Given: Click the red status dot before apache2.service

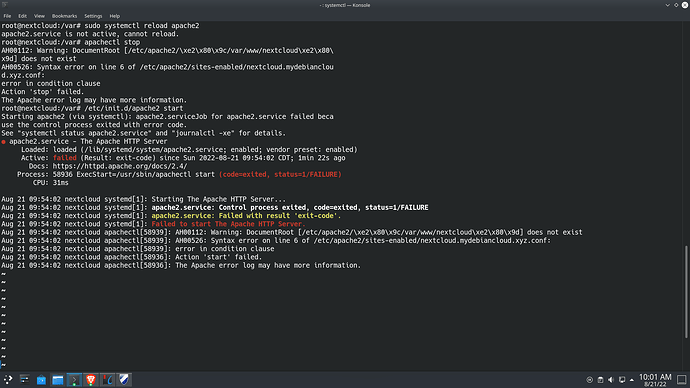Looking at the screenshot, I should click(x=3, y=142).
